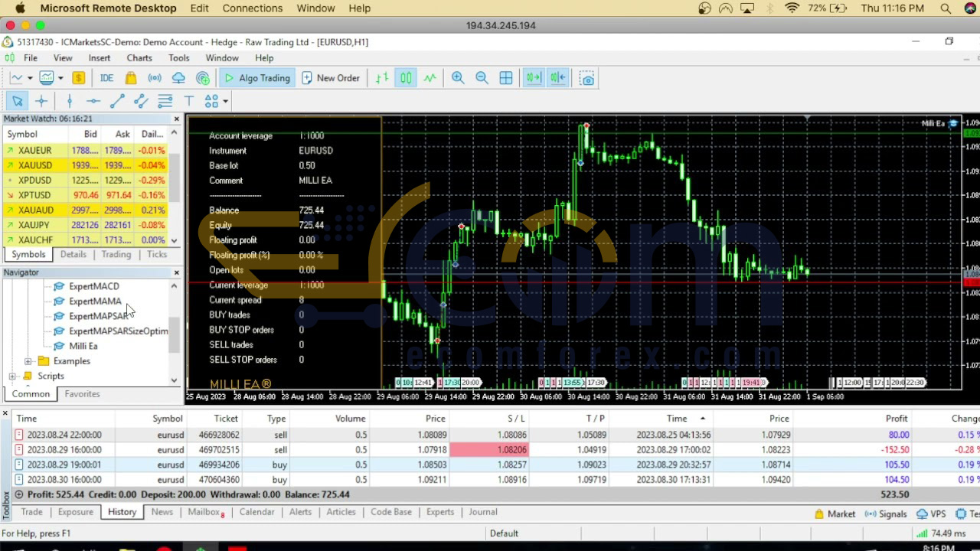Image resolution: width=980 pixels, height=551 pixels.
Task: Open the objects shapes dropdown arrow
Action: pos(225,101)
